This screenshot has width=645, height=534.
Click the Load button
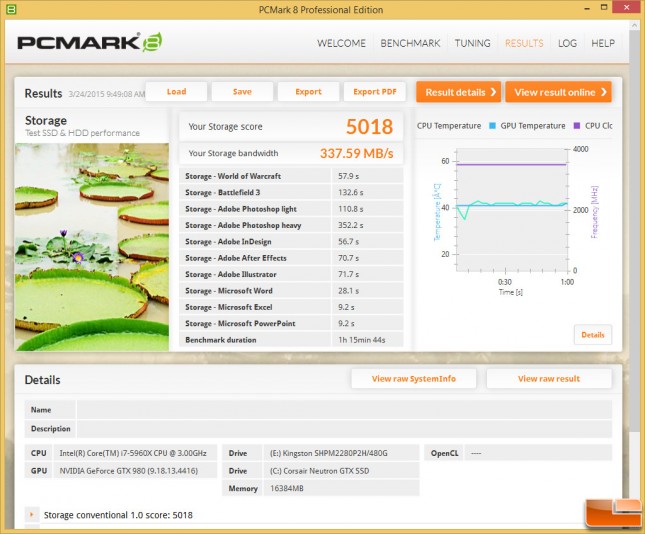(176, 91)
